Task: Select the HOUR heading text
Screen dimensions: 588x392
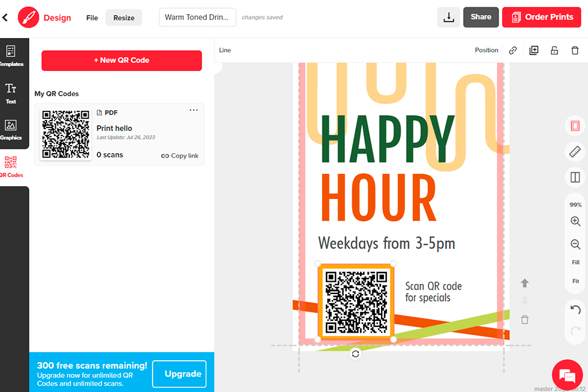Action: pos(379,197)
